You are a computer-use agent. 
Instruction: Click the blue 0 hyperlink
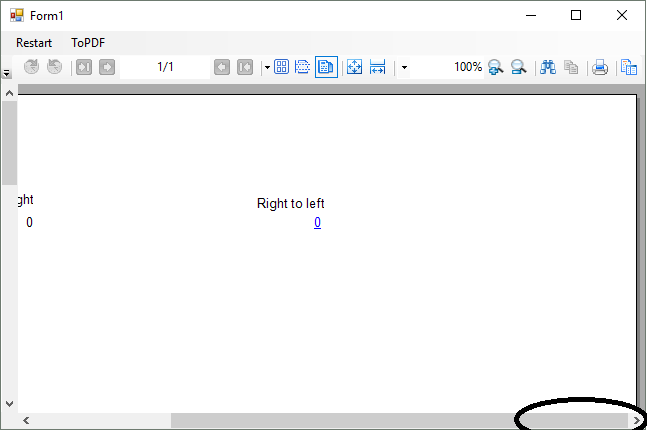[317, 222]
